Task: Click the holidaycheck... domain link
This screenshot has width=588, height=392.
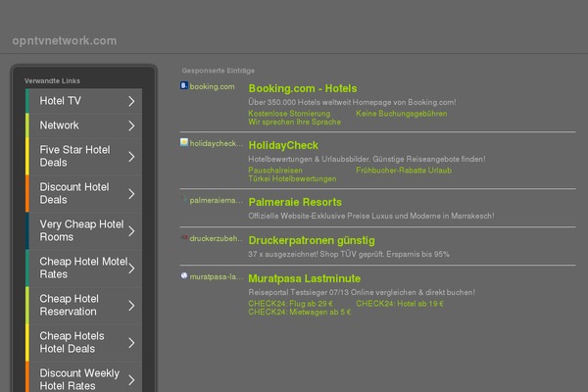Action: [x=217, y=144]
